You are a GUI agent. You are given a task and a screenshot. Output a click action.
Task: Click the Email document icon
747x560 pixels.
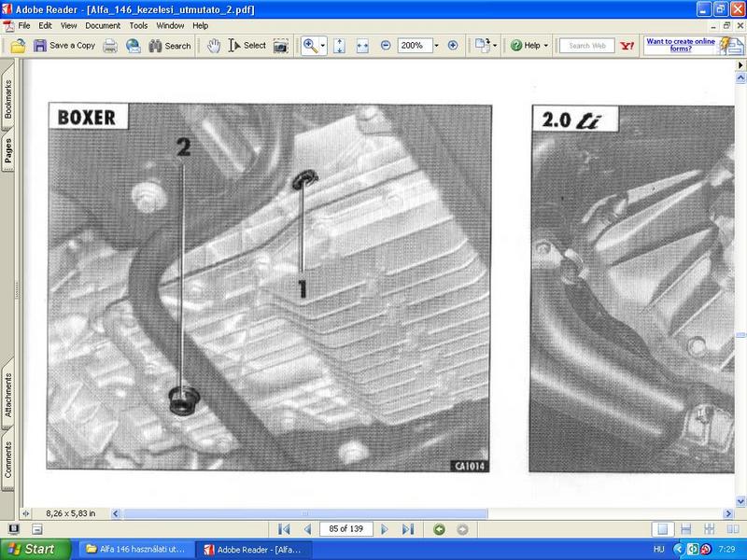coord(134,46)
